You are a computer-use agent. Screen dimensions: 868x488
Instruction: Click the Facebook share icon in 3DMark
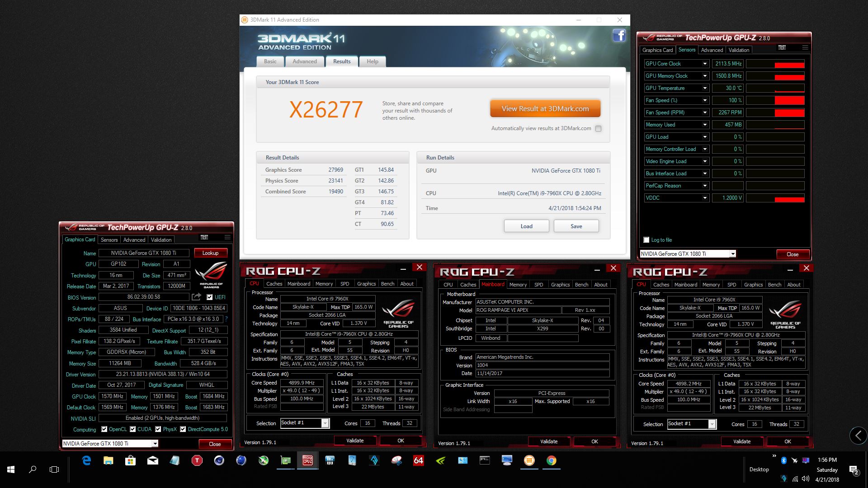(619, 35)
